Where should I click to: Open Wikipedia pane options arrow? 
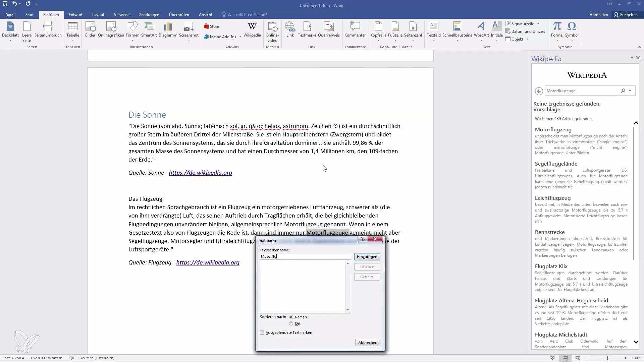pyautogui.click(x=632, y=58)
